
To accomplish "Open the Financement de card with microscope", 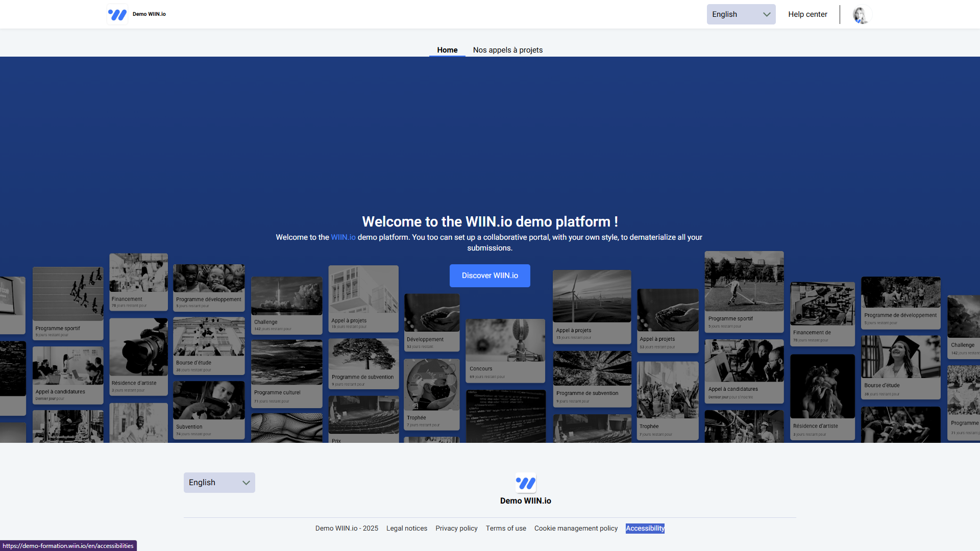I will point(822,314).
